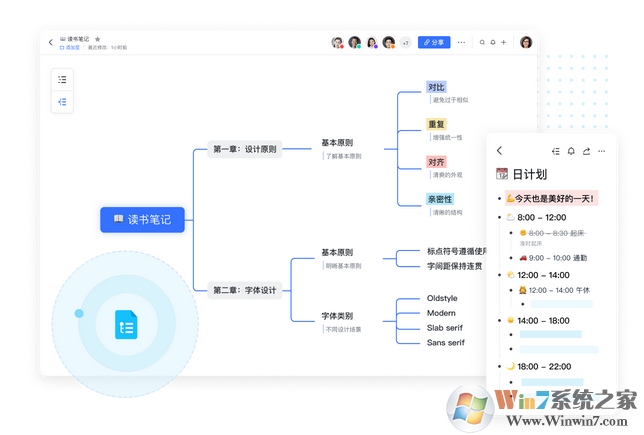Click the search magnifier icon in header
644x435 pixels.
click(482, 42)
